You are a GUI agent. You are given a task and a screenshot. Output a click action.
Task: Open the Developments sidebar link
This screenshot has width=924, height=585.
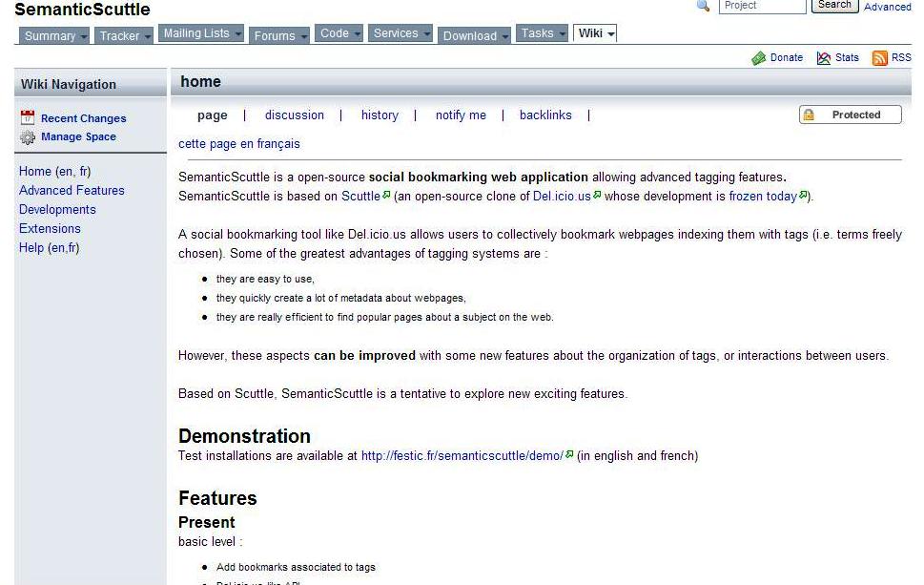pos(57,209)
